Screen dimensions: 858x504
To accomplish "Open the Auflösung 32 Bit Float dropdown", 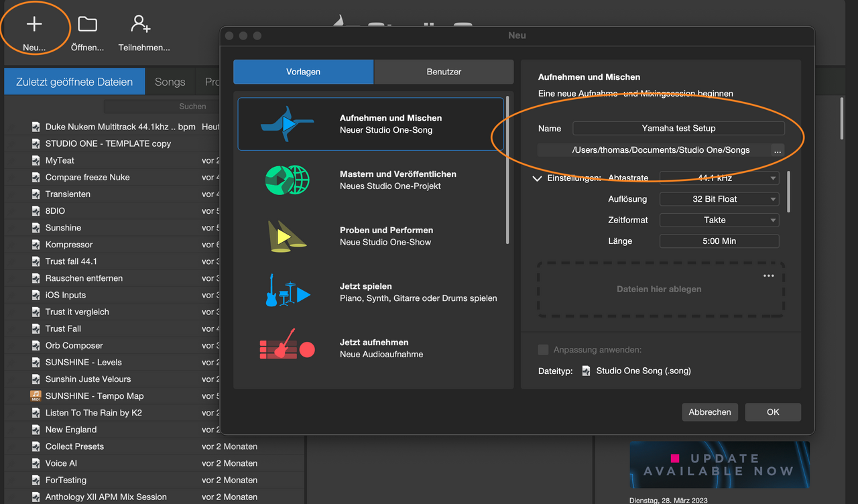I will click(719, 199).
